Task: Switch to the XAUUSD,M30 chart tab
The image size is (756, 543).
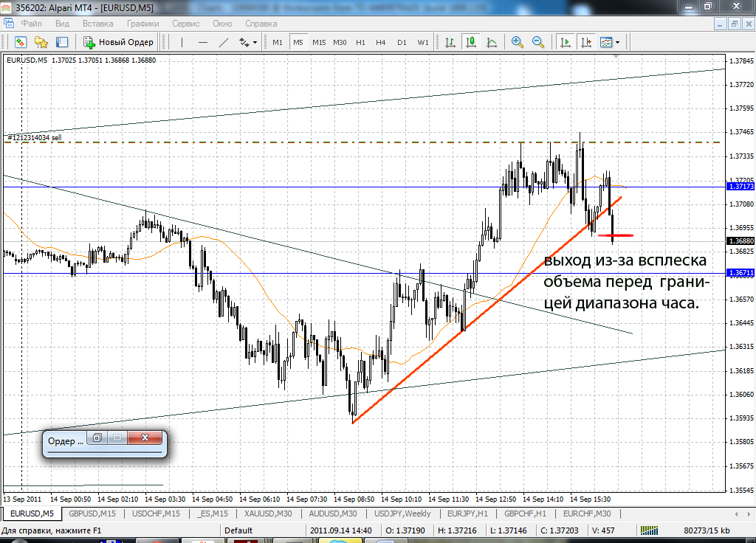Action: (268, 513)
